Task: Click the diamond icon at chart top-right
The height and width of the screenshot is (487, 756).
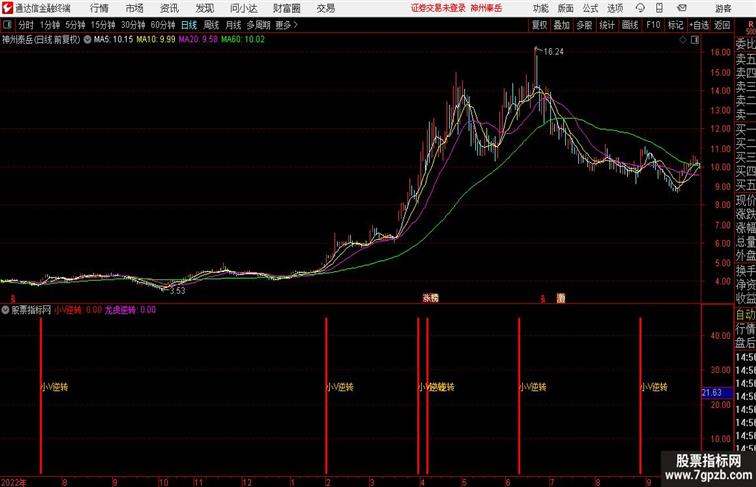Action: pos(683,40)
